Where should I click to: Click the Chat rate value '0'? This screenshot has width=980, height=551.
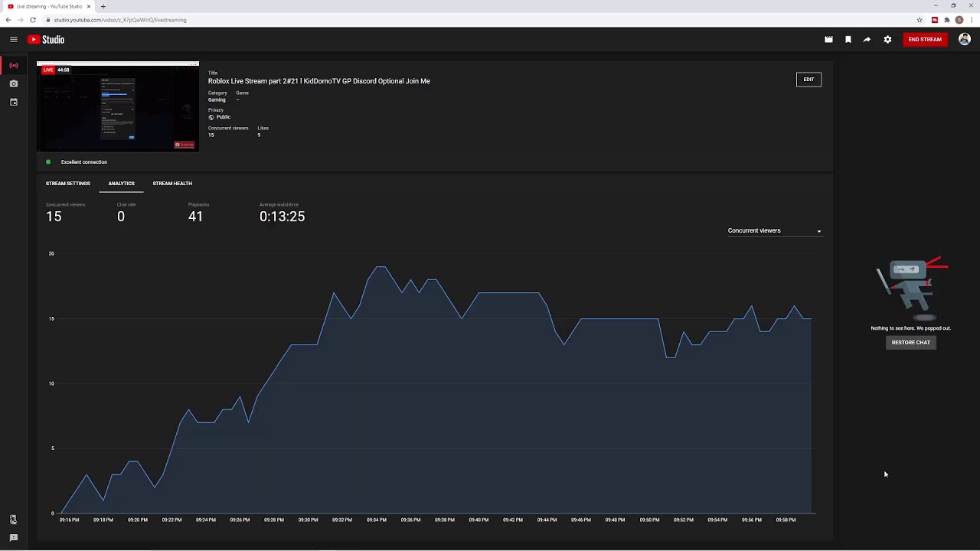(x=121, y=217)
